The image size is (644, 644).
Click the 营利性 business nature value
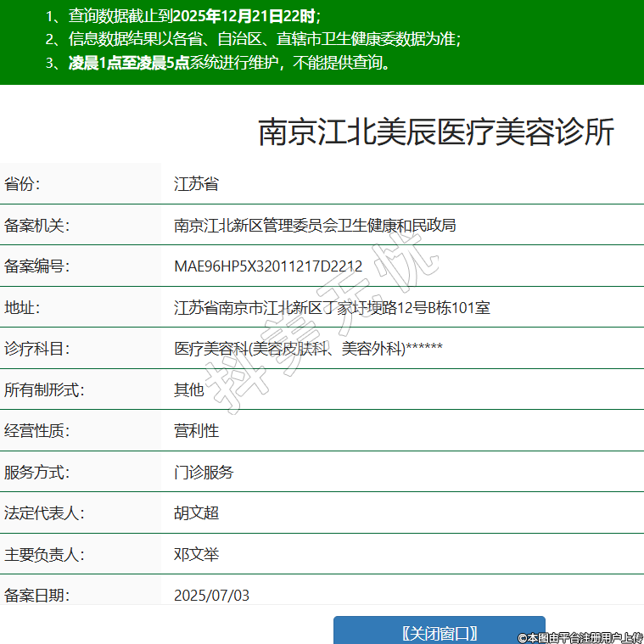click(196, 431)
